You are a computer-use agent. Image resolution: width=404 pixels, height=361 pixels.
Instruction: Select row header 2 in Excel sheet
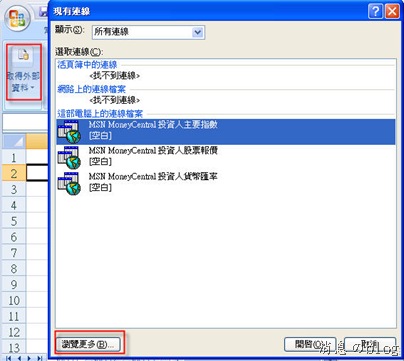14,173
